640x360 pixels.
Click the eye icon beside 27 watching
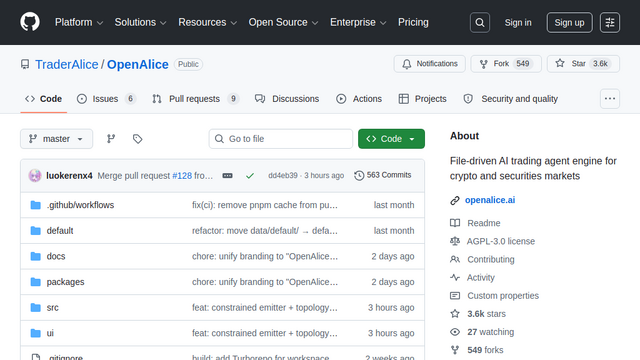tap(455, 332)
